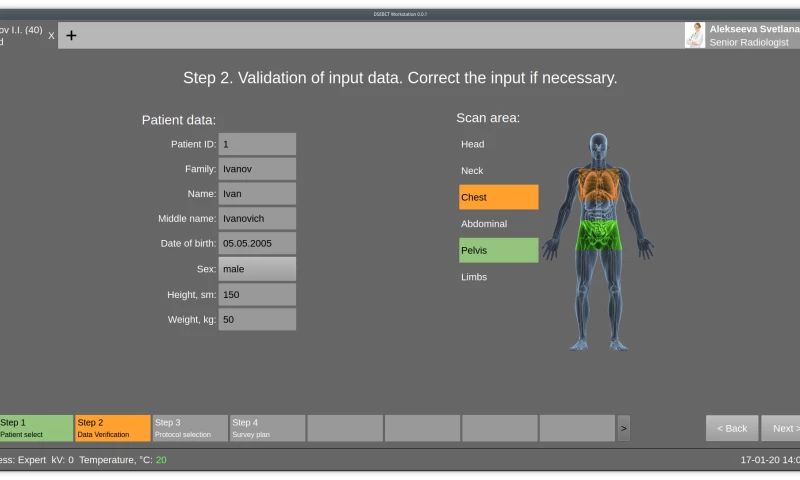Toggle the Pelvis scan area

498,250
